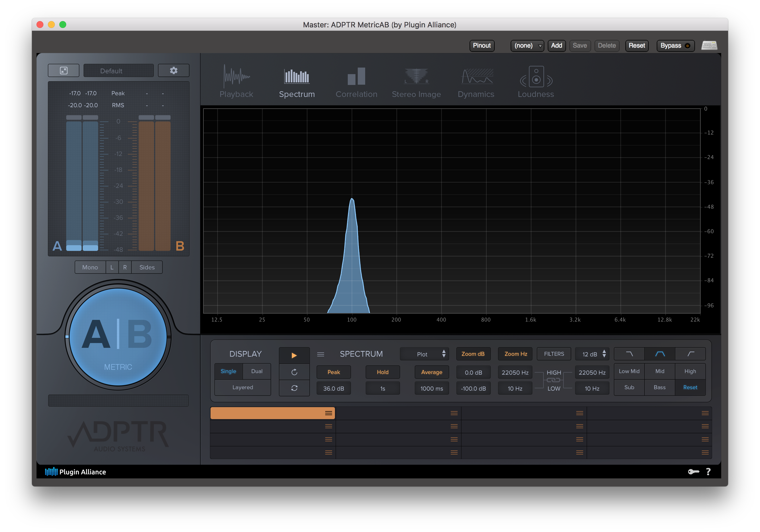Open the Loudness tab
The height and width of the screenshot is (532, 760).
point(536,82)
